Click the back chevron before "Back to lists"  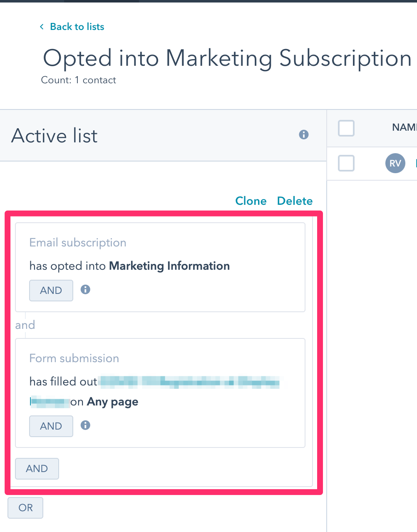click(x=41, y=26)
